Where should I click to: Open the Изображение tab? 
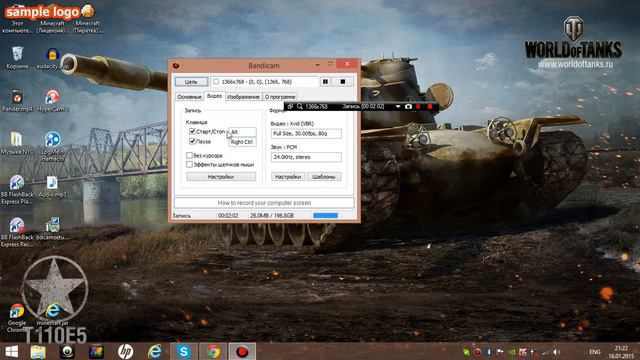(243, 97)
